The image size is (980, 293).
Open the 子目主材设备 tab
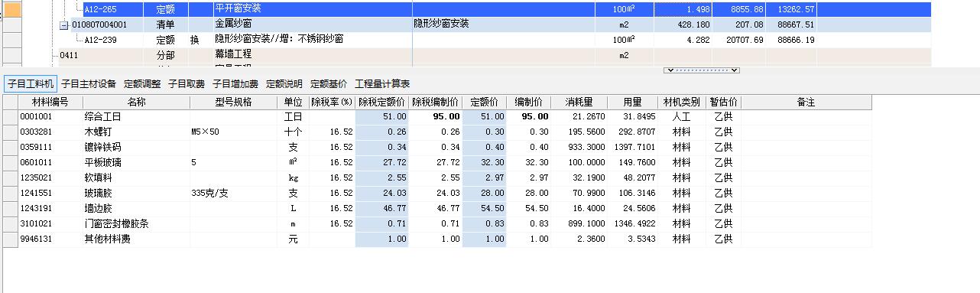(89, 83)
